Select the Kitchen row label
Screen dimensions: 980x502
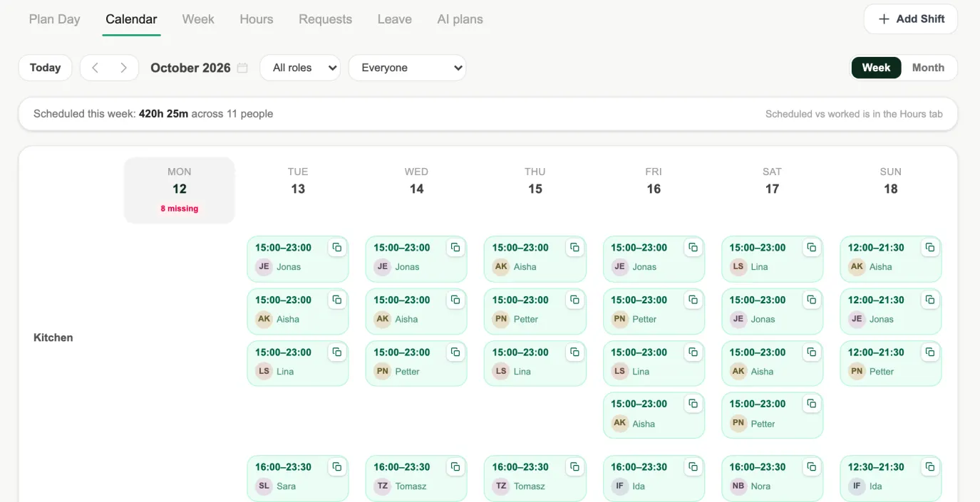tap(53, 338)
